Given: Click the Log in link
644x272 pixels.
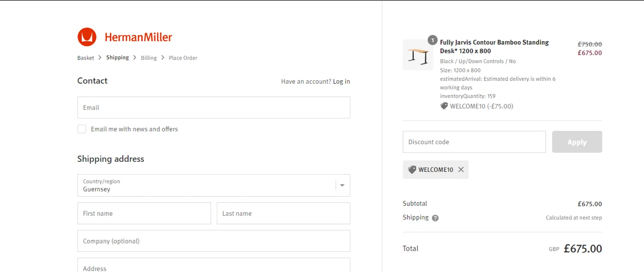Looking at the screenshot, I should tap(341, 82).
